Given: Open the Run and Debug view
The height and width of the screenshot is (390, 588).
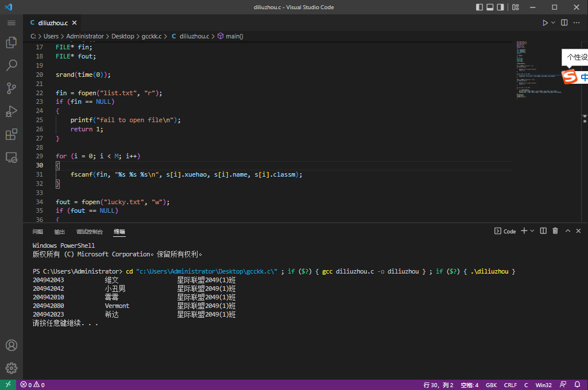Looking at the screenshot, I should 11,111.
